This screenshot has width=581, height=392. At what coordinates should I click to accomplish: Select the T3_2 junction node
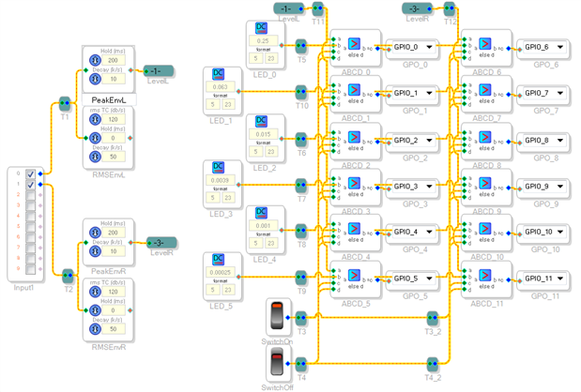point(433,318)
